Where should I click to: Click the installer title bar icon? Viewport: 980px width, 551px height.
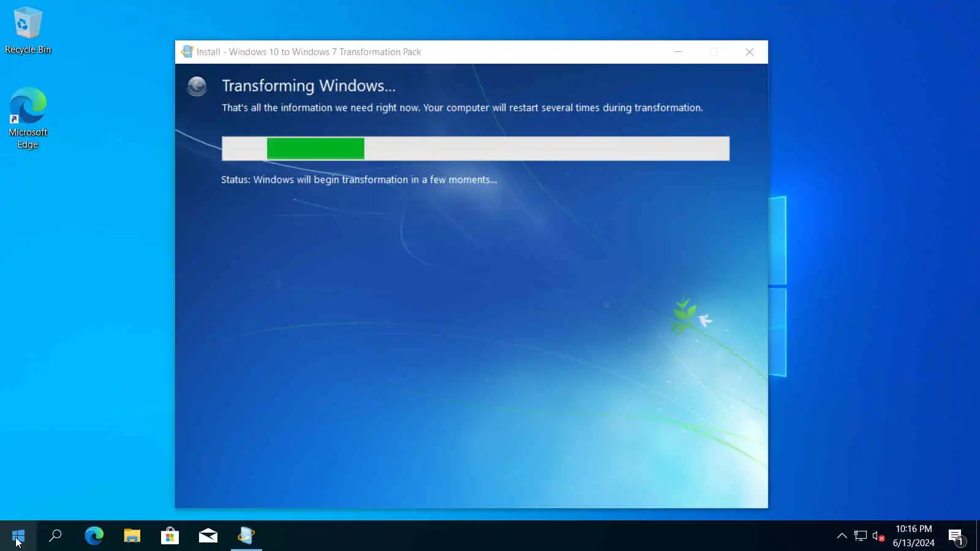point(187,52)
